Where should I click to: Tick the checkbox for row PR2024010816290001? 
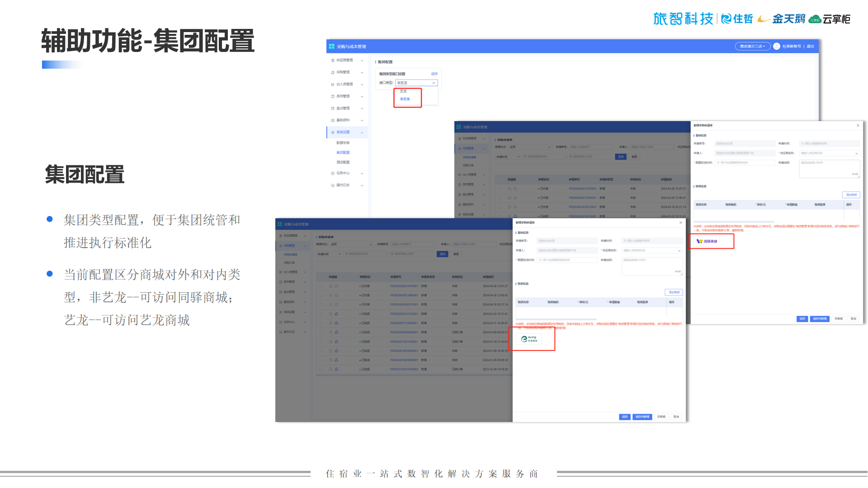[x=321, y=351]
